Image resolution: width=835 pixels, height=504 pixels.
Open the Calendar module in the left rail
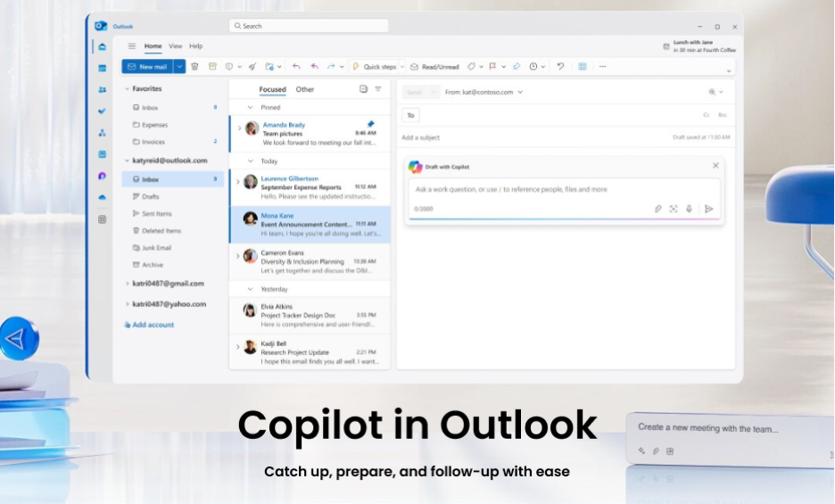coord(103,68)
